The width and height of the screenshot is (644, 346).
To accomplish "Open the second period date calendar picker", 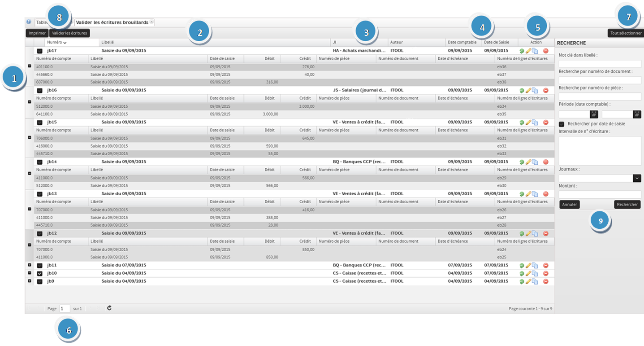I will 637,114.
